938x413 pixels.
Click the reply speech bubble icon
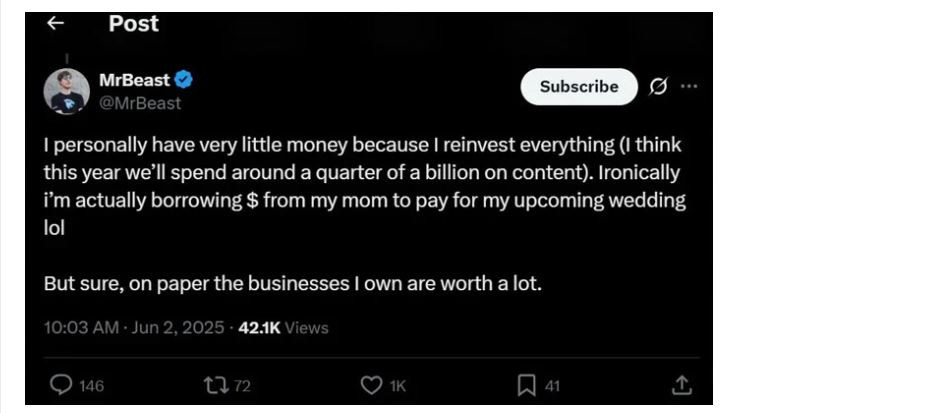pos(61,385)
